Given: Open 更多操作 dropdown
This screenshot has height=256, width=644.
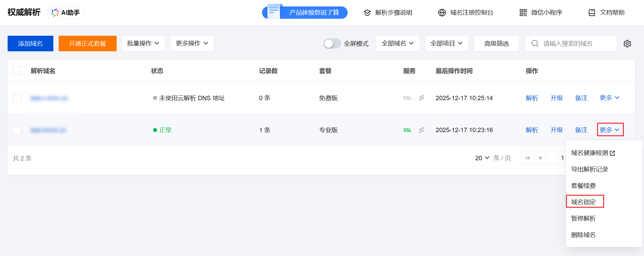Looking at the screenshot, I should [192, 44].
